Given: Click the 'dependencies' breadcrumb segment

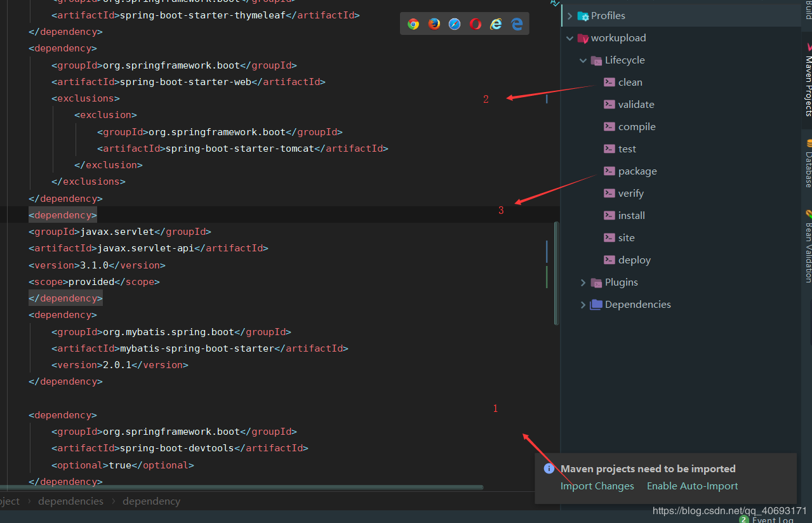Looking at the screenshot, I should point(70,501).
